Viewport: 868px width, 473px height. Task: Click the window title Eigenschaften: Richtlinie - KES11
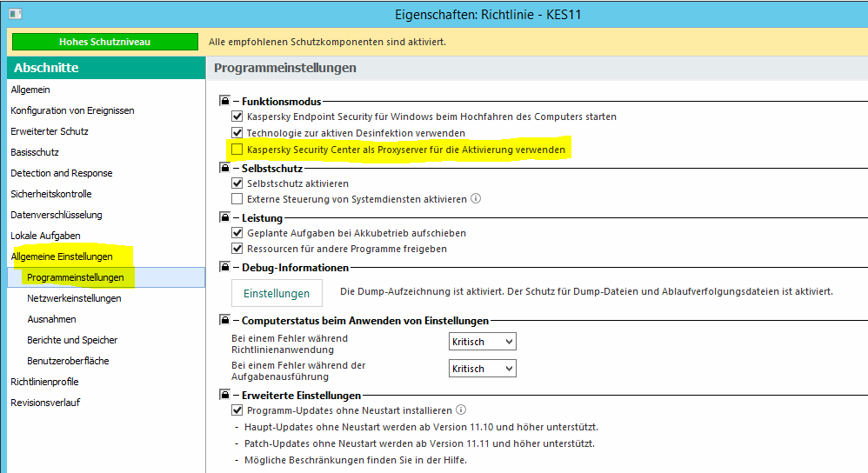coord(488,15)
